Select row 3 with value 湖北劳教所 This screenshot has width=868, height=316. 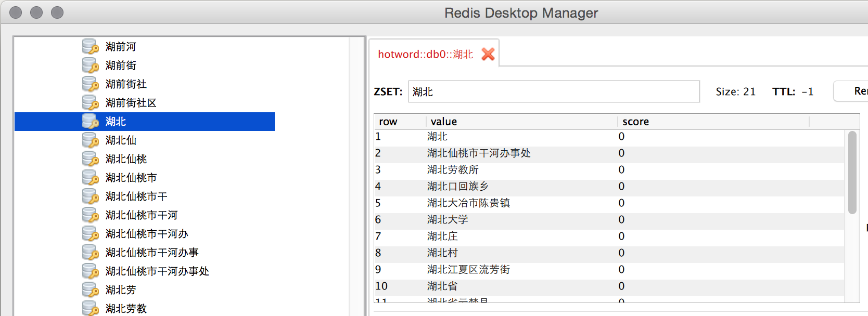pos(453,170)
